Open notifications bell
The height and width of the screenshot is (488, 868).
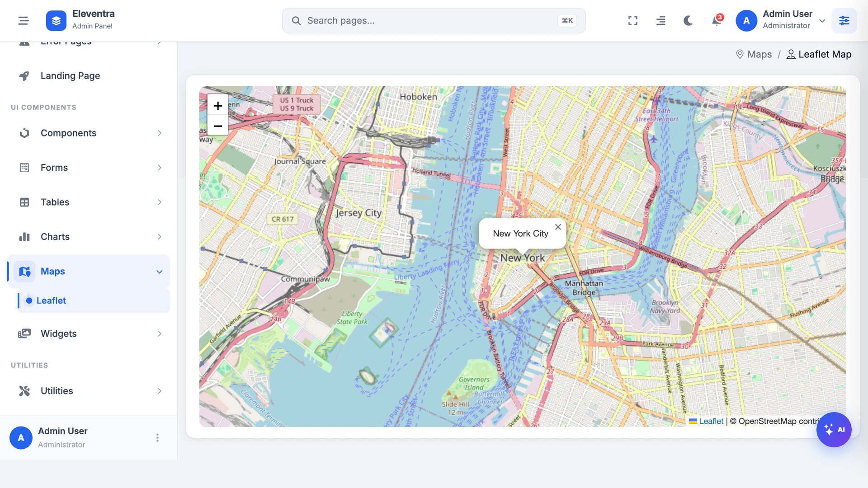(716, 20)
